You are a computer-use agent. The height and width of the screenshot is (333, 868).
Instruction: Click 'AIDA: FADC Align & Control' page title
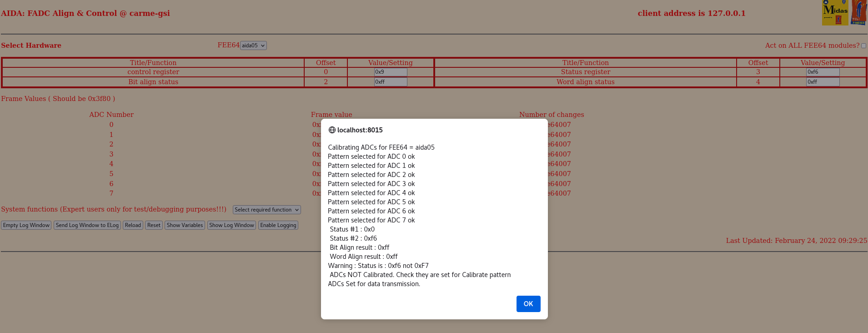85,13
